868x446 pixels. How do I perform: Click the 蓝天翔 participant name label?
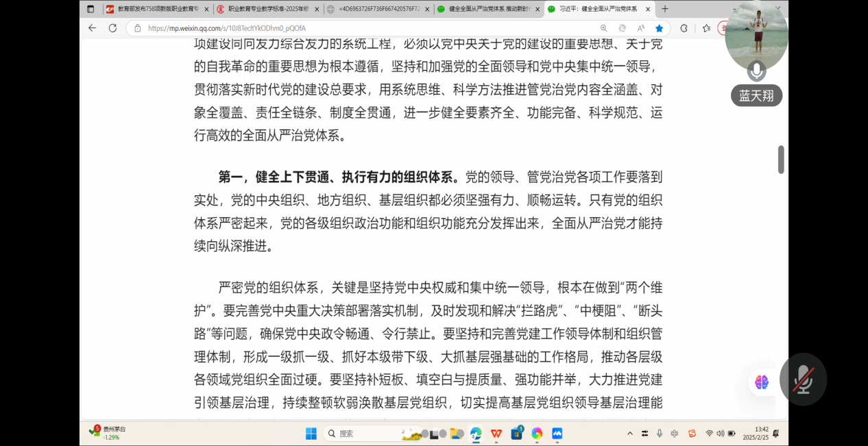(756, 96)
